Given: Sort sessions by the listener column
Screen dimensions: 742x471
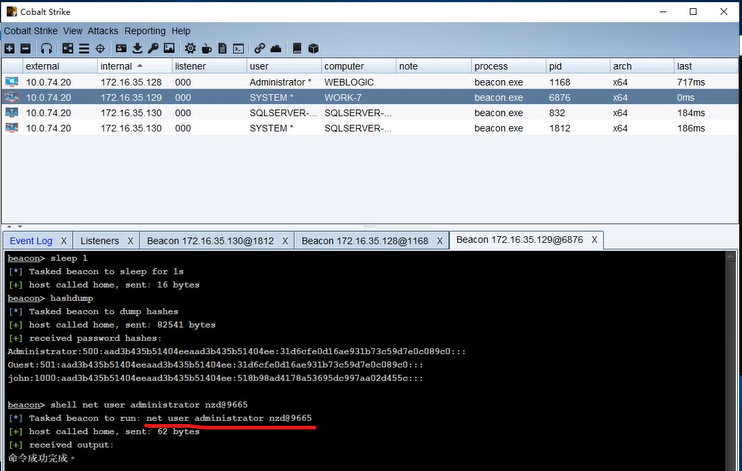Looking at the screenshot, I should (x=209, y=66).
